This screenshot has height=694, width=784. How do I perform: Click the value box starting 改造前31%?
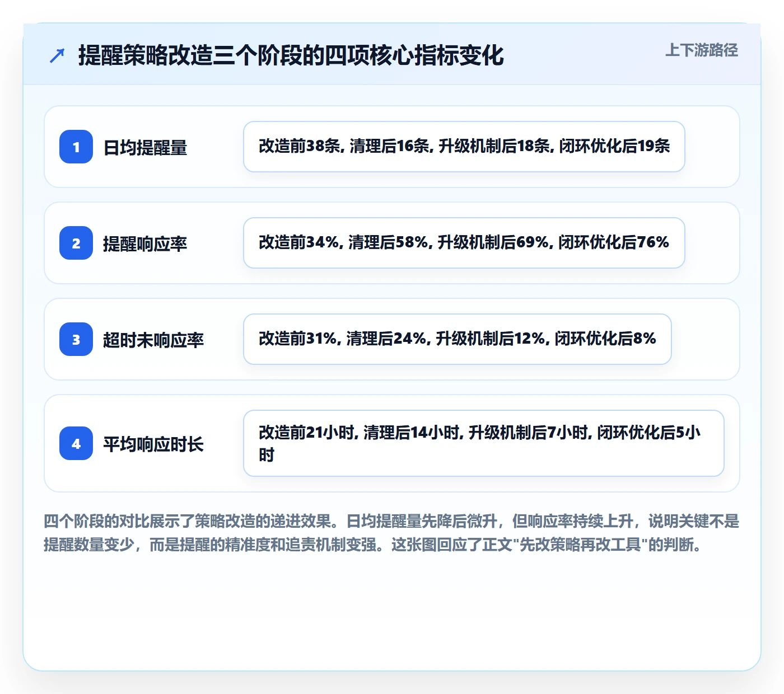[458, 339]
